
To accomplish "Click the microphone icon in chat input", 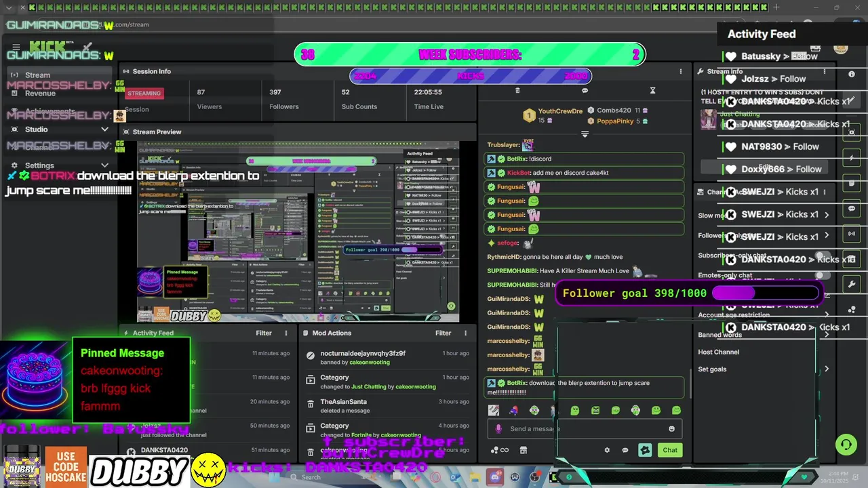I will [498, 428].
